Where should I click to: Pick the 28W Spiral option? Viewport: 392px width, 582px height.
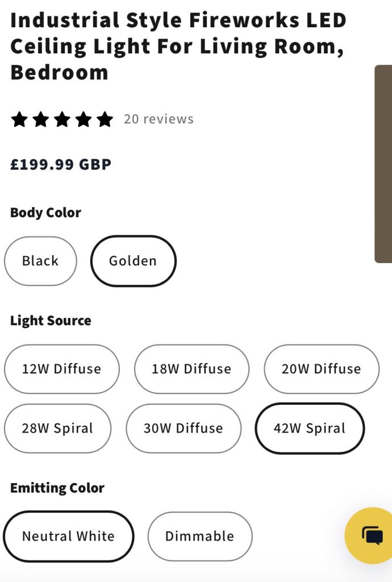57,428
